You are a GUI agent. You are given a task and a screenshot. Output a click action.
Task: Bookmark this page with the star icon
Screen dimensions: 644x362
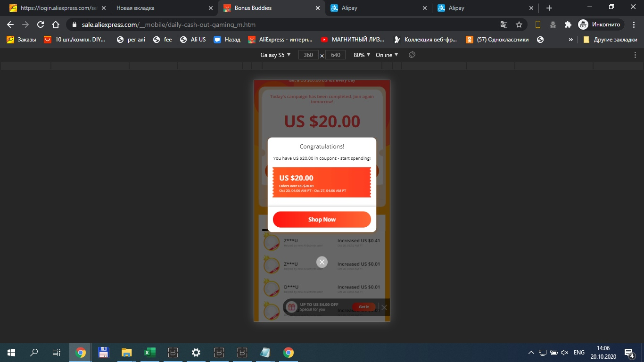[x=519, y=25]
